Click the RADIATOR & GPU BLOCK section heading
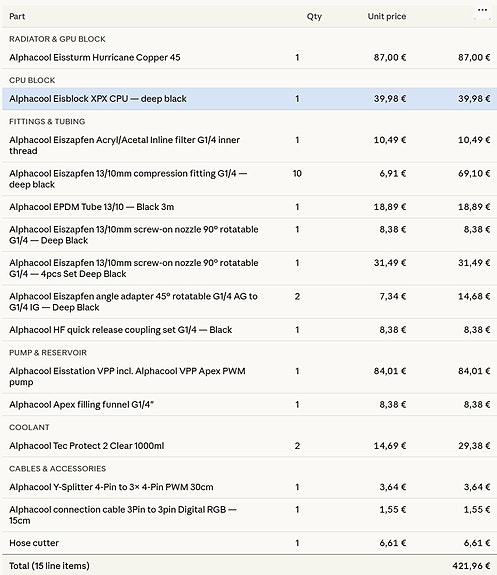 point(57,39)
